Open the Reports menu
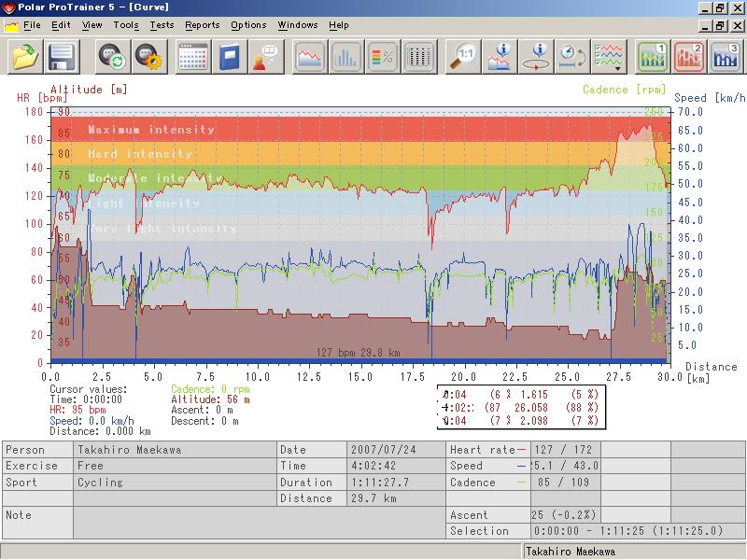Image resolution: width=747 pixels, height=560 pixels. click(203, 25)
